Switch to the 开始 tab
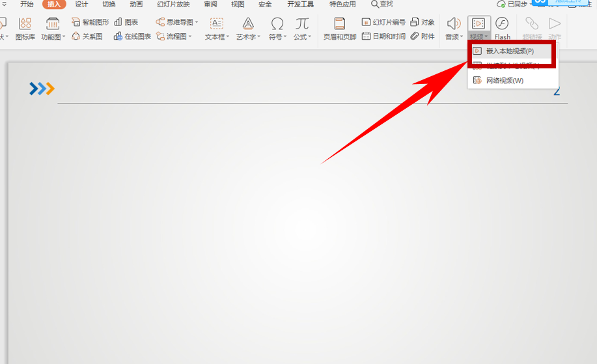 27,4
